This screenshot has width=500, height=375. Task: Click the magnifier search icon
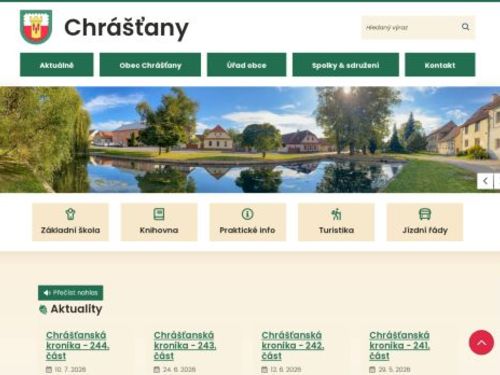pyautogui.click(x=465, y=27)
